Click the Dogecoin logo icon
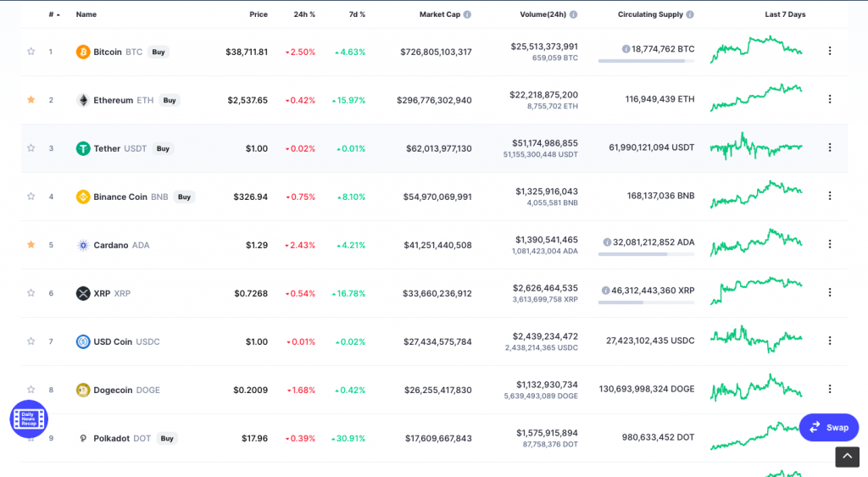 point(83,390)
